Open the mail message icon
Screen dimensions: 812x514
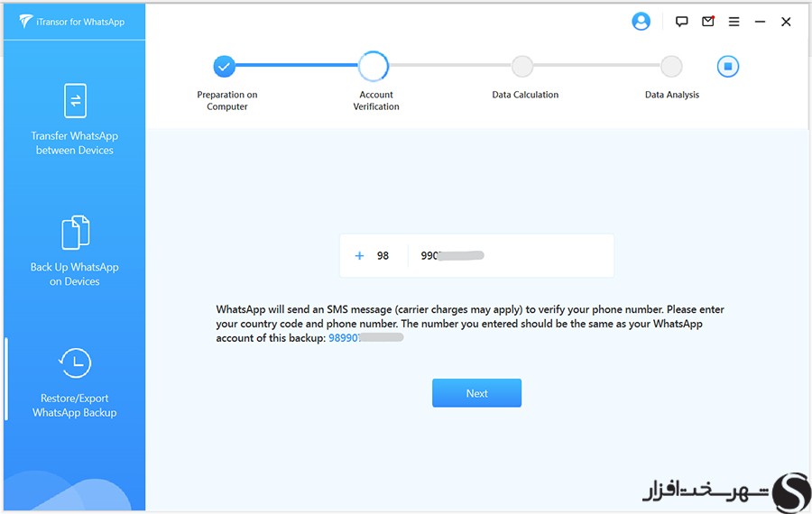(708, 22)
